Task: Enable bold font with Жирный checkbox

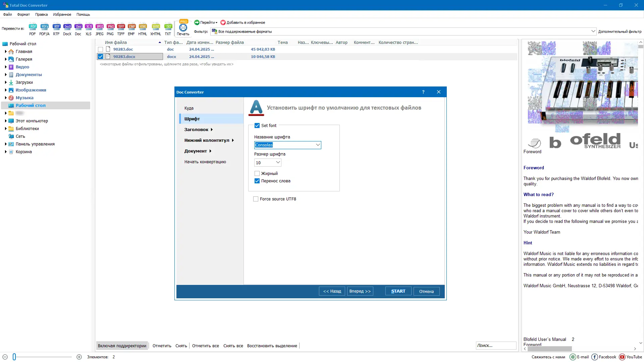Action: point(257,173)
